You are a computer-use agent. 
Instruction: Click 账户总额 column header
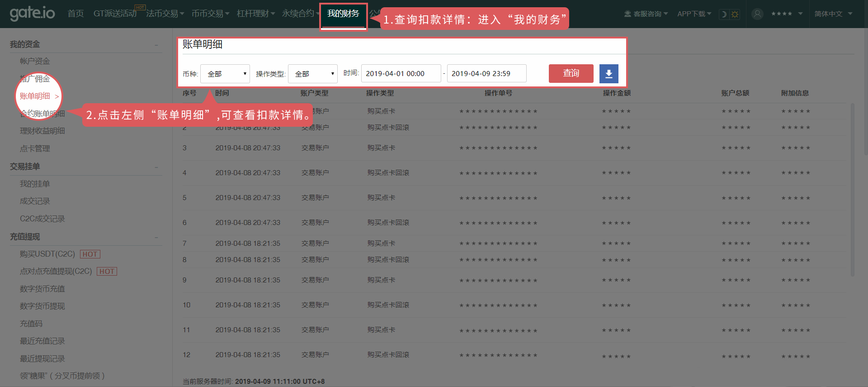coord(735,93)
